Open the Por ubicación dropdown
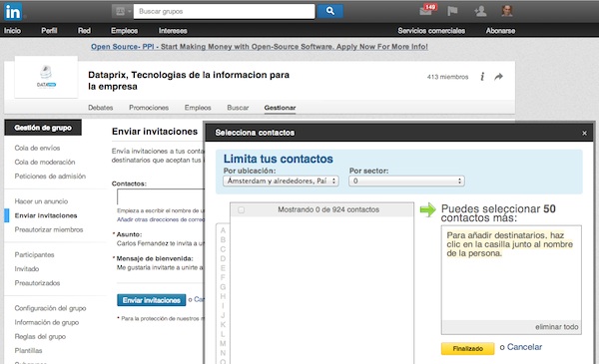Screen dimensions: 599x364 pyautogui.click(x=282, y=181)
